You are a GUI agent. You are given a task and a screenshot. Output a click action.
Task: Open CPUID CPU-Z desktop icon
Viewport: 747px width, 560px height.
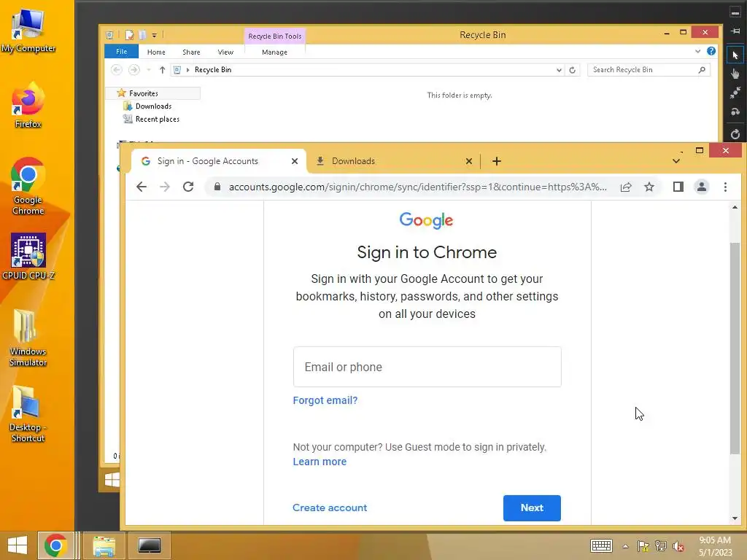click(x=28, y=256)
